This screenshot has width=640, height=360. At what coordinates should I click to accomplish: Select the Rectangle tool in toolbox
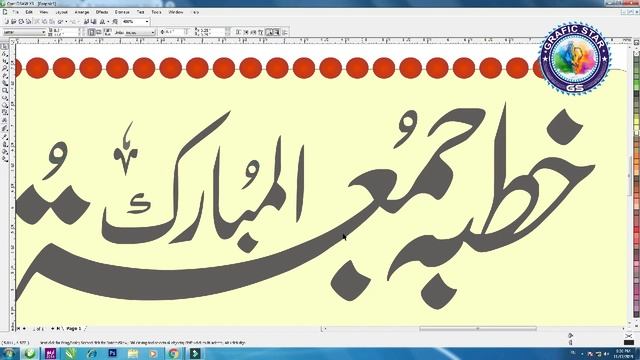[5, 90]
